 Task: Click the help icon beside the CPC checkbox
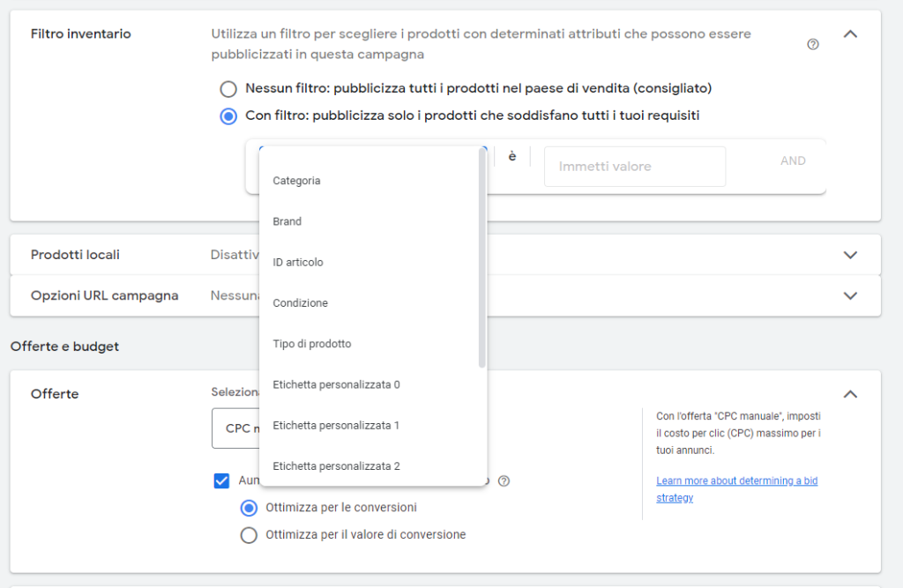pyautogui.click(x=504, y=480)
